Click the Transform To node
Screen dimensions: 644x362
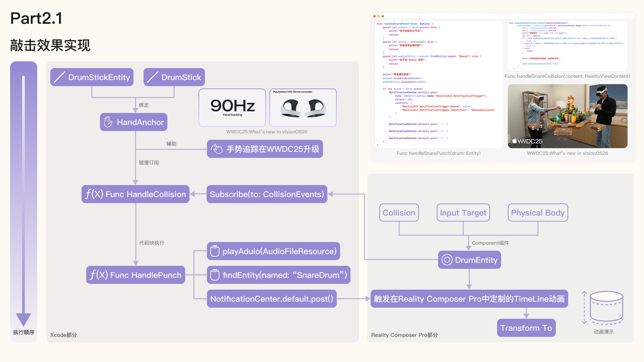[x=526, y=328]
